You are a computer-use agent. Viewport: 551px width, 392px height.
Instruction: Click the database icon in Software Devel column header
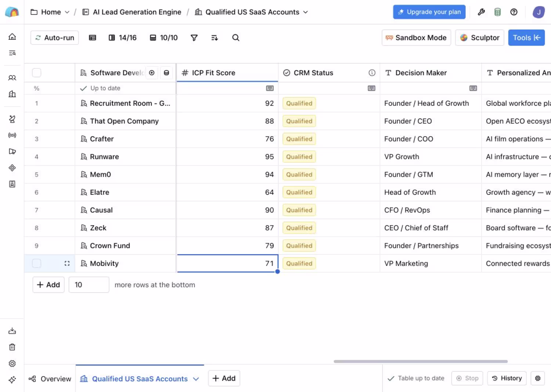coord(166,73)
